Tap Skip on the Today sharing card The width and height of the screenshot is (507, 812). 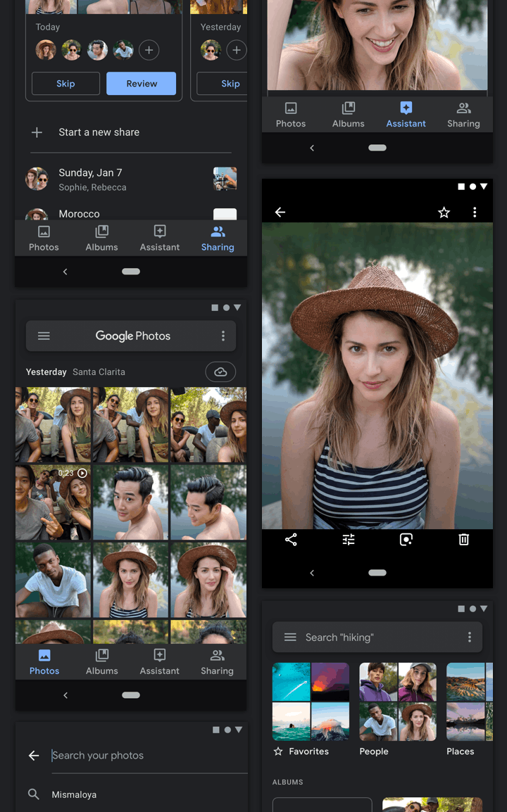[x=65, y=83]
